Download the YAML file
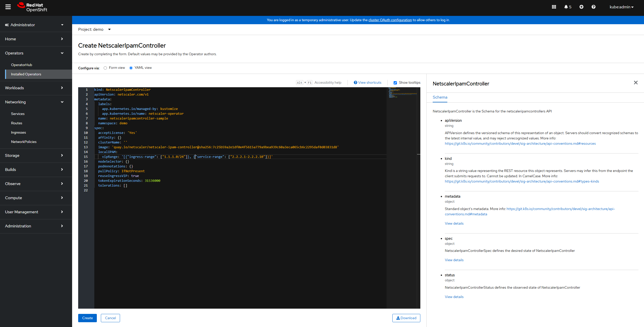The width and height of the screenshot is (644, 327). click(406, 318)
